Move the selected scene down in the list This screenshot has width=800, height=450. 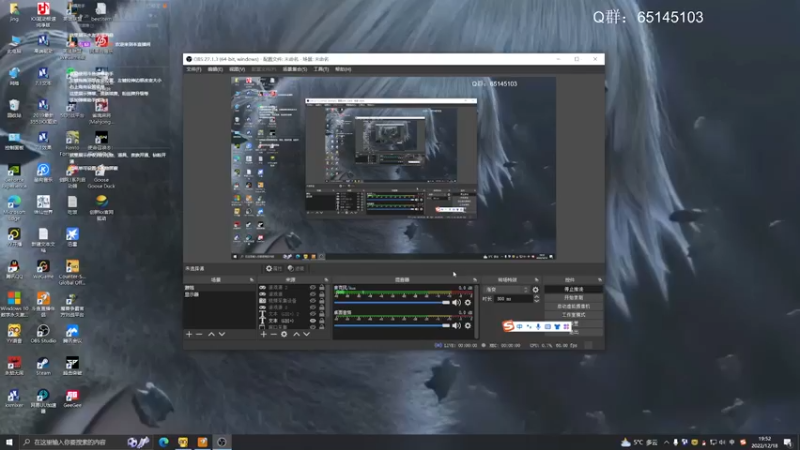click(x=222, y=334)
